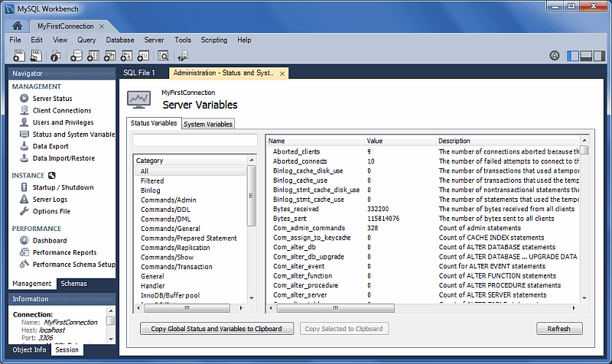Image resolution: width=612 pixels, height=364 pixels.
Task: Select the InnoDB/Buffer pool category
Action: [170, 295]
